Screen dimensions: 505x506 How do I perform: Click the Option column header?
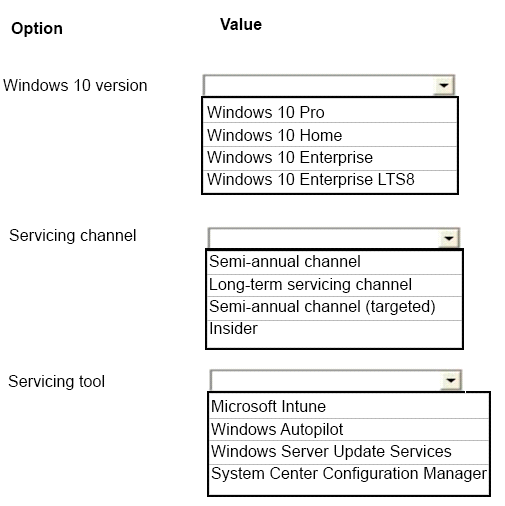pos(37,28)
